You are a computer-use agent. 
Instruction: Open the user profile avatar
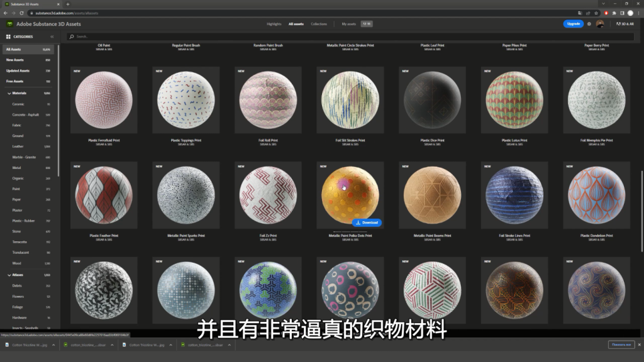point(599,24)
